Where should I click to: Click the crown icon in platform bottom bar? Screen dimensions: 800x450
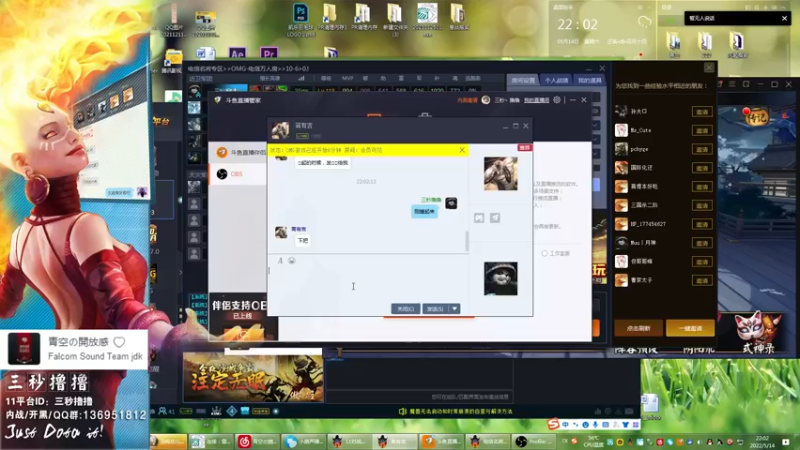[x=216, y=411]
